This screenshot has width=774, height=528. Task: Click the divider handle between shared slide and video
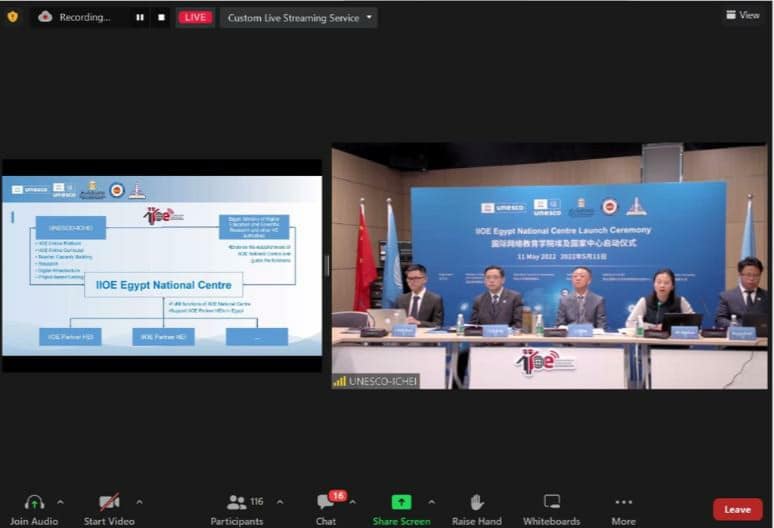327,265
